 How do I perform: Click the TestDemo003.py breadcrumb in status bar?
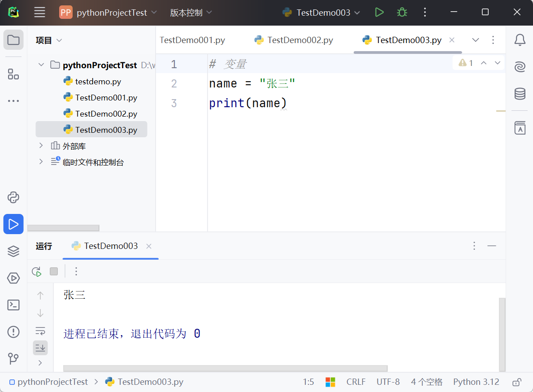144,382
